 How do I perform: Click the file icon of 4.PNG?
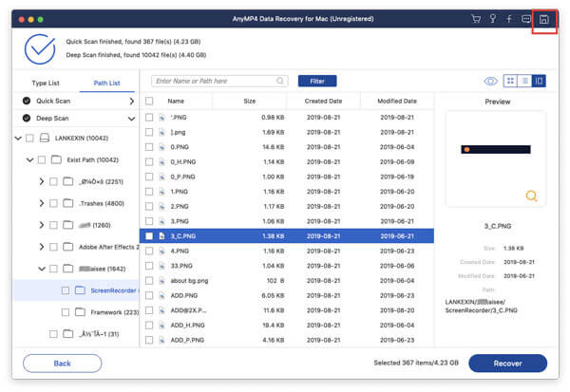click(161, 251)
